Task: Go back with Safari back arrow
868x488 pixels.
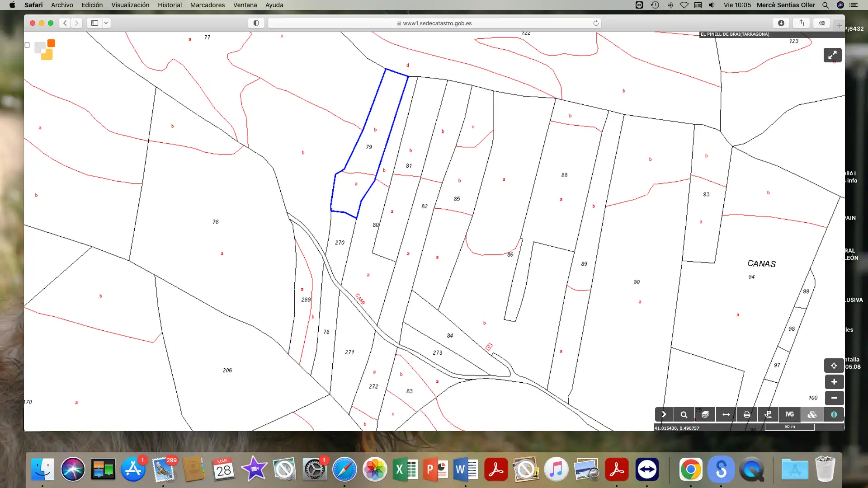Action: [x=65, y=23]
